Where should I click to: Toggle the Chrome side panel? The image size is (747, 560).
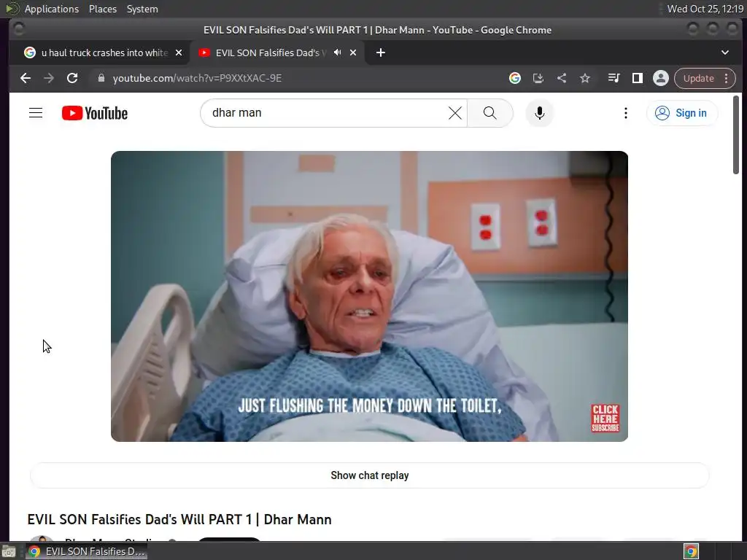tap(638, 78)
